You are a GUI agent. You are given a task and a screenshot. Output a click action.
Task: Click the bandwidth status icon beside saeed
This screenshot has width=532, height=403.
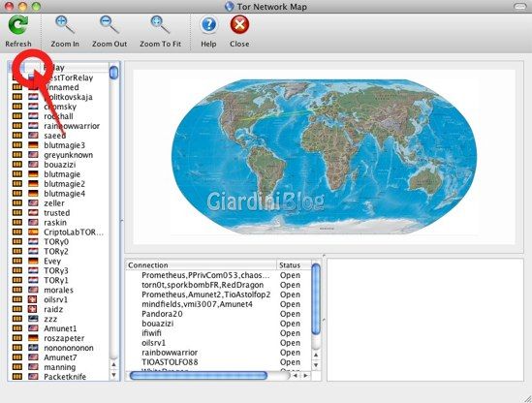tap(17, 136)
